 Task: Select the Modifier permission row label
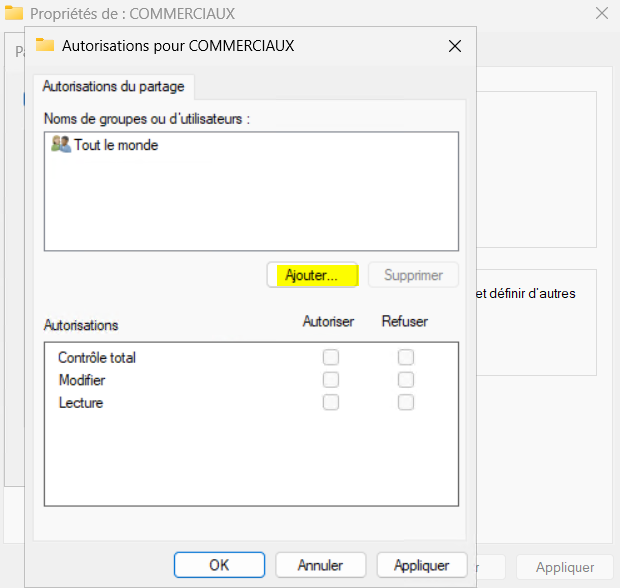click(82, 380)
